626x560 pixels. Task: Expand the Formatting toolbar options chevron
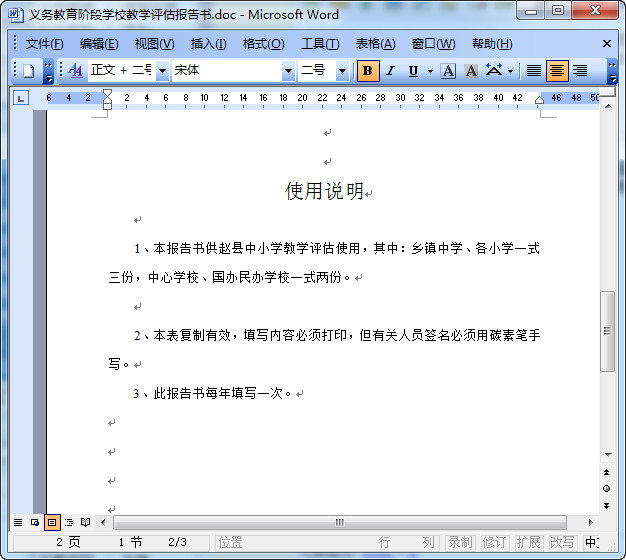612,72
